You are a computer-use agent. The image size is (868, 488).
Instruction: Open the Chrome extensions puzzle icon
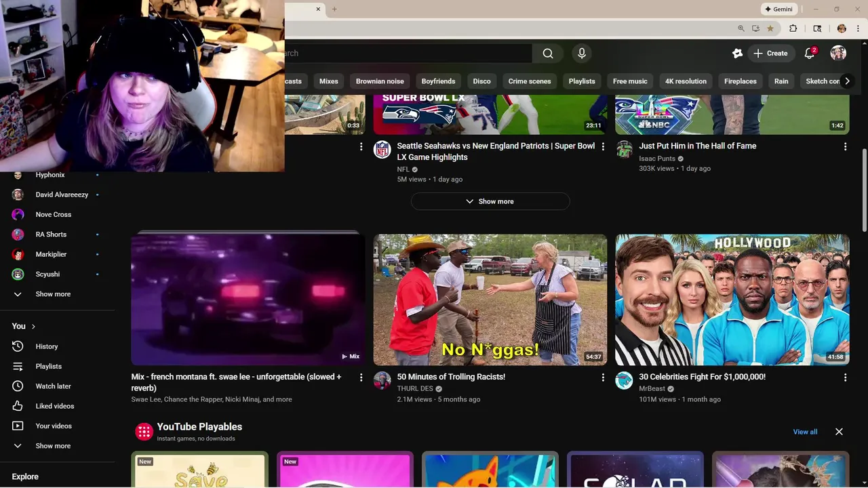(793, 28)
